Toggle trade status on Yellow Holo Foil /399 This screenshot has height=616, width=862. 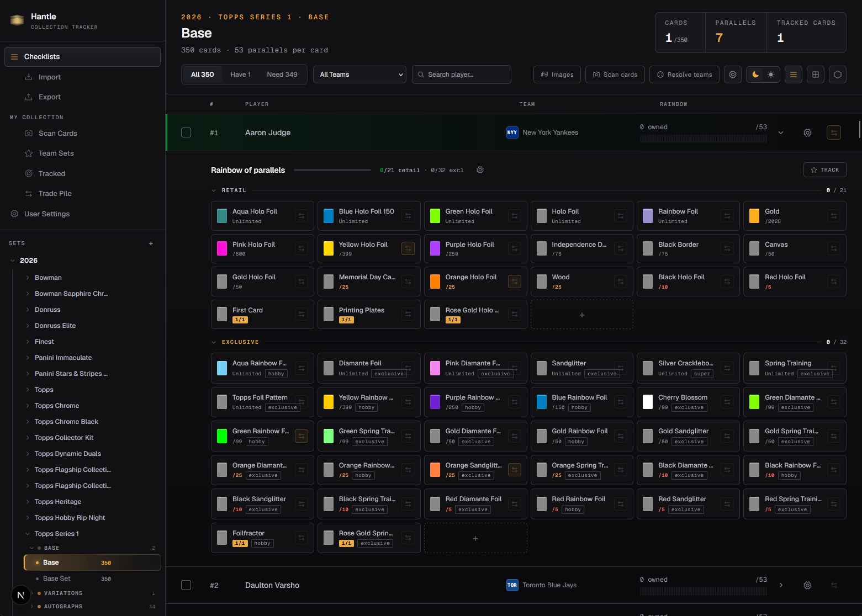[408, 249]
